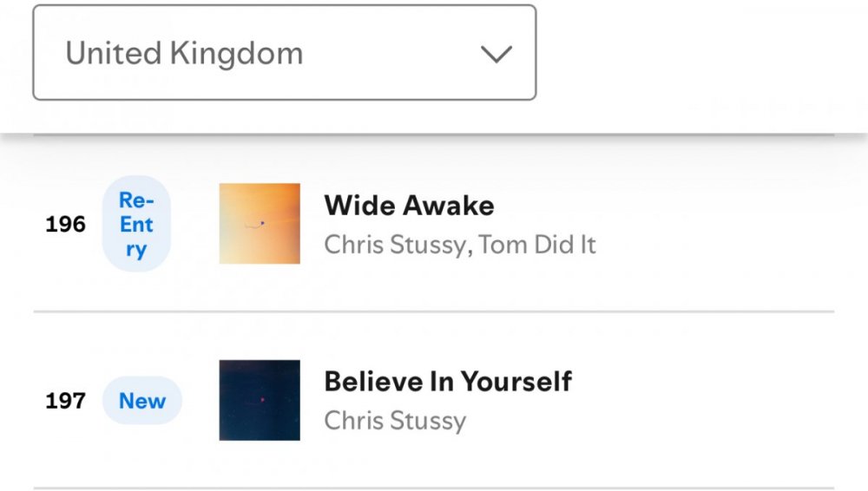Click the rank number 196
The image size is (868, 491).
point(65,225)
